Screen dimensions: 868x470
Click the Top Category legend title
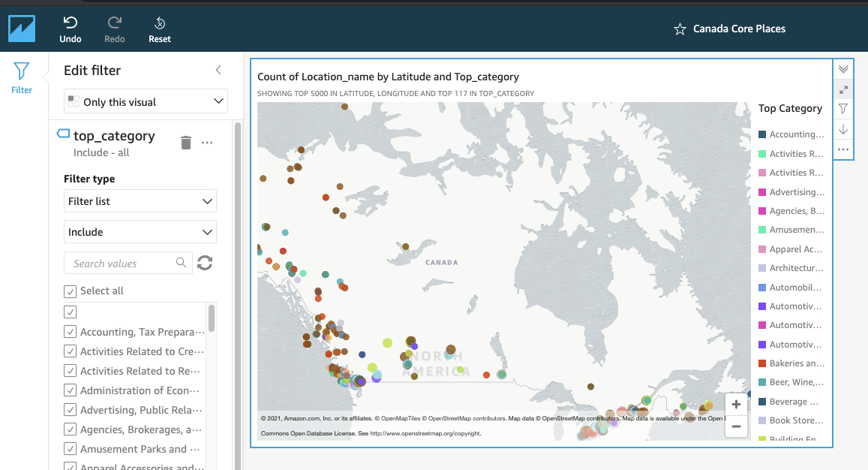pos(790,108)
